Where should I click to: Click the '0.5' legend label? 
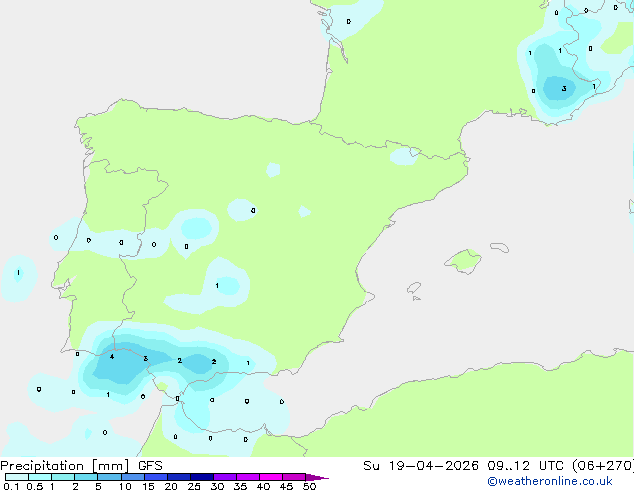coord(34,486)
